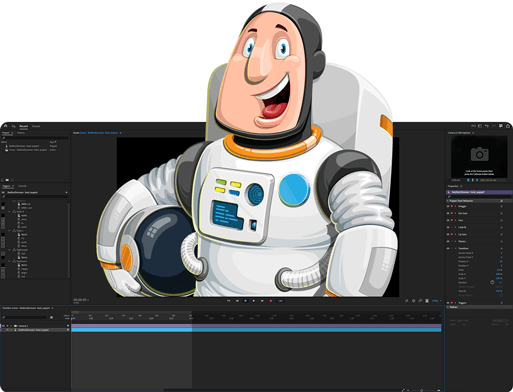The height and width of the screenshot is (392, 513).
Task: Toggle eye visibility for Face behavior
Action: [x=448, y=220]
